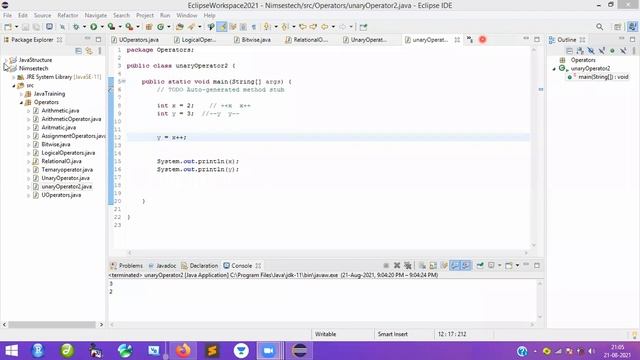Click the Open Type icon

coord(180,27)
